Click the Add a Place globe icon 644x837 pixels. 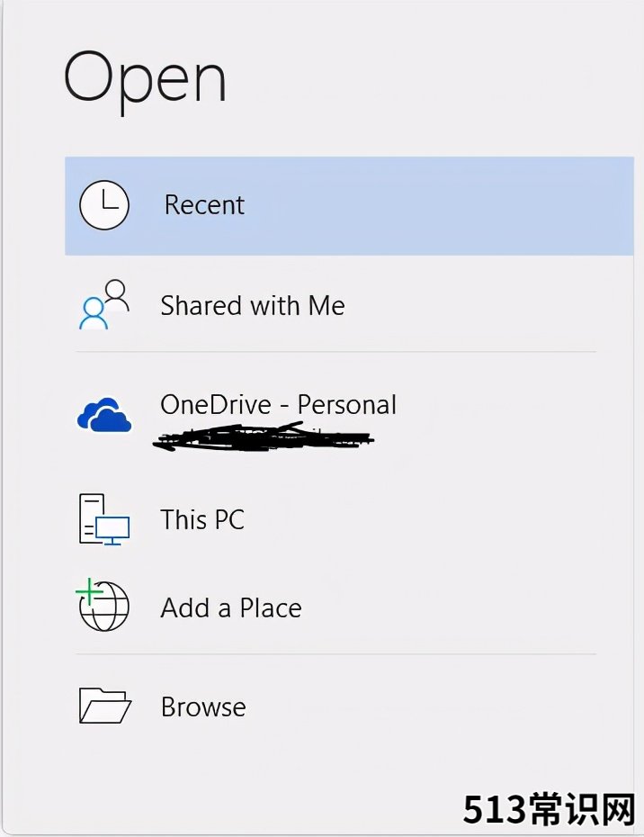(103, 605)
